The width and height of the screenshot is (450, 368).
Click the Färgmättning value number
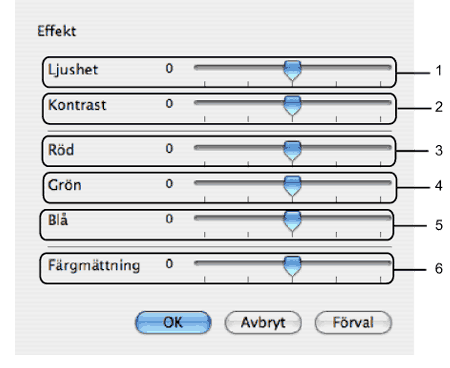pyautogui.click(x=169, y=264)
